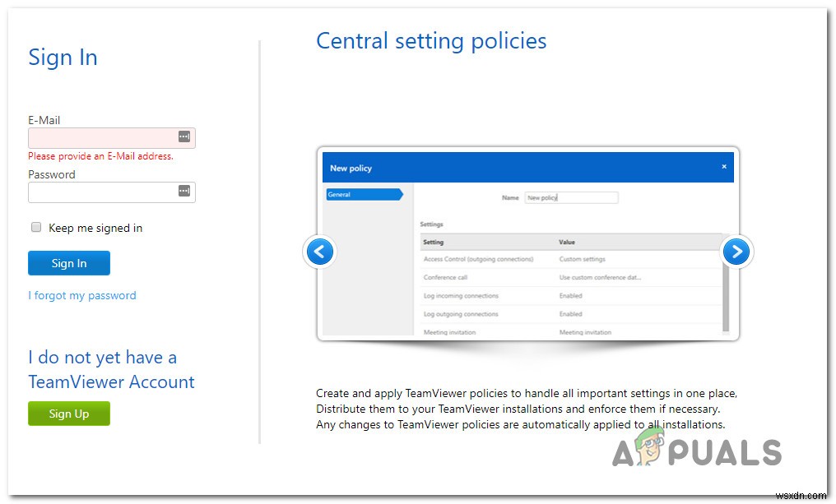The image size is (836, 504).
Task: Click the previous slide arrow of the carousel
Action: (319, 252)
